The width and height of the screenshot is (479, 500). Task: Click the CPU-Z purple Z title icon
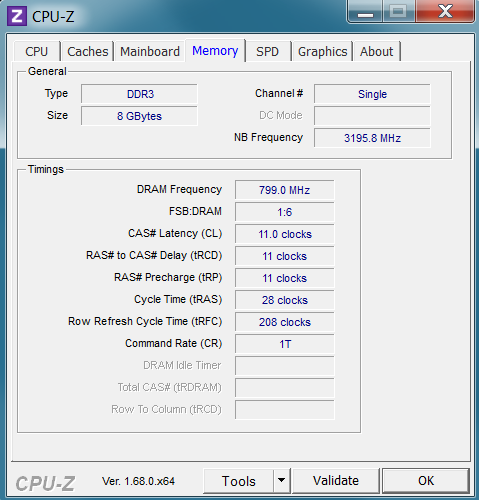click(x=17, y=16)
